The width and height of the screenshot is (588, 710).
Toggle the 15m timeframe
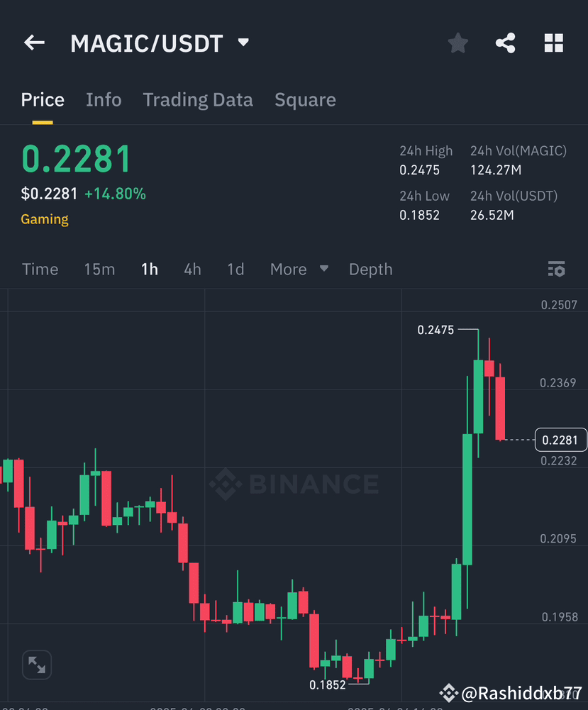[99, 269]
